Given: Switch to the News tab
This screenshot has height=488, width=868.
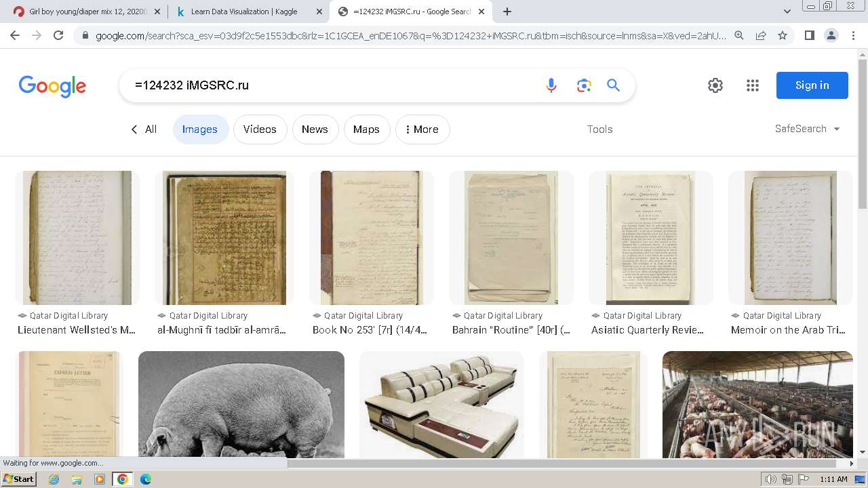Looking at the screenshot, I should coord(315,129).
